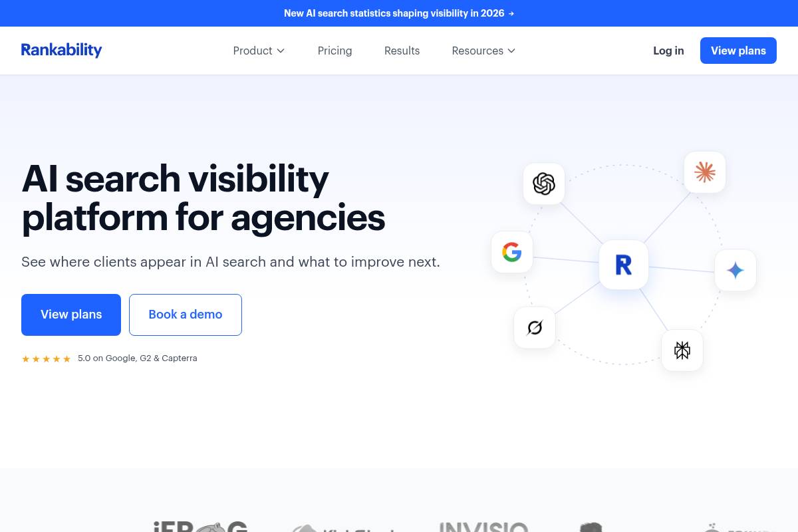
Task: Open the Results page
Action: (402, 51)
